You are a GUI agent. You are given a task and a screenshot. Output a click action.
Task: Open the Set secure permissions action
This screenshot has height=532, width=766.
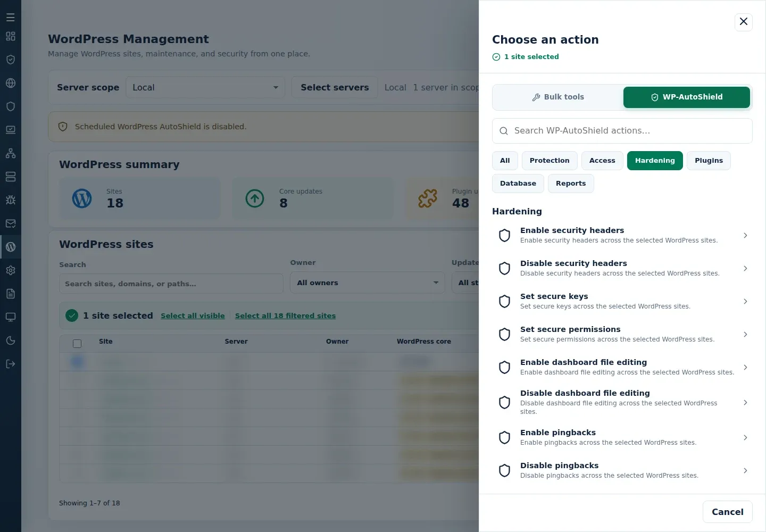[x=622, y=334]
